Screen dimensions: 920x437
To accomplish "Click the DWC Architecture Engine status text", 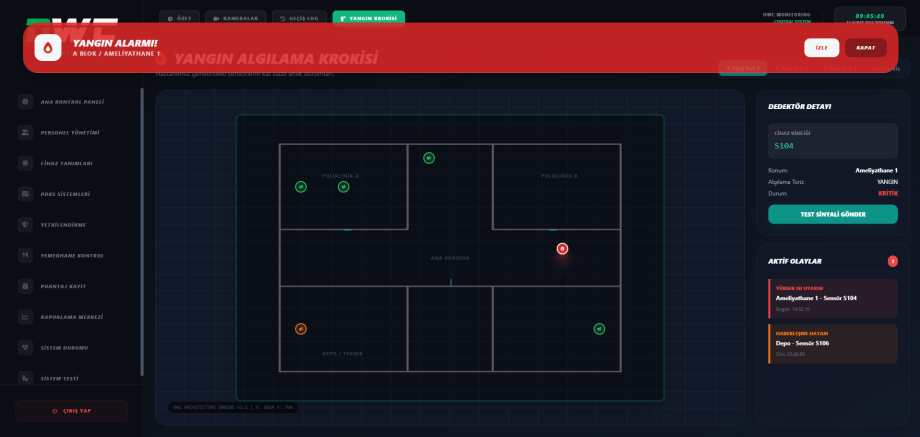I will tap(233, 407).
